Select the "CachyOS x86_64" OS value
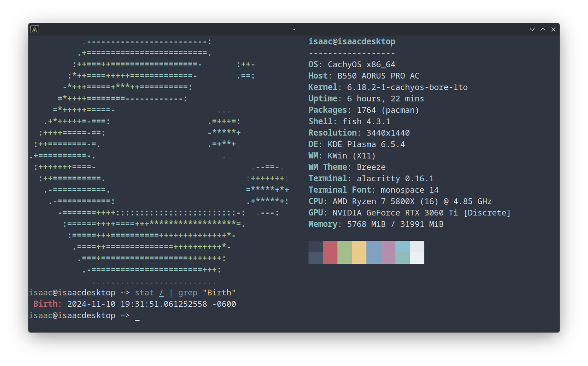This screenshot has height=366, width=588. pos(362,65)
